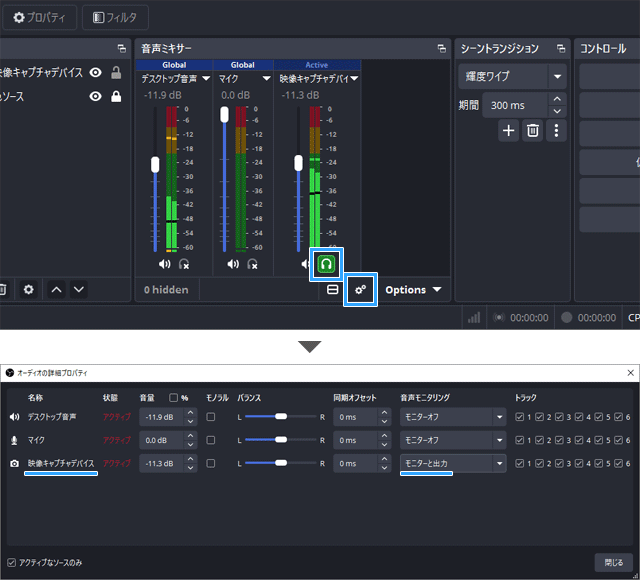Click the green headphone monitoring icon
The height and width of the screenshot is (580, 640).
[326, 264]
